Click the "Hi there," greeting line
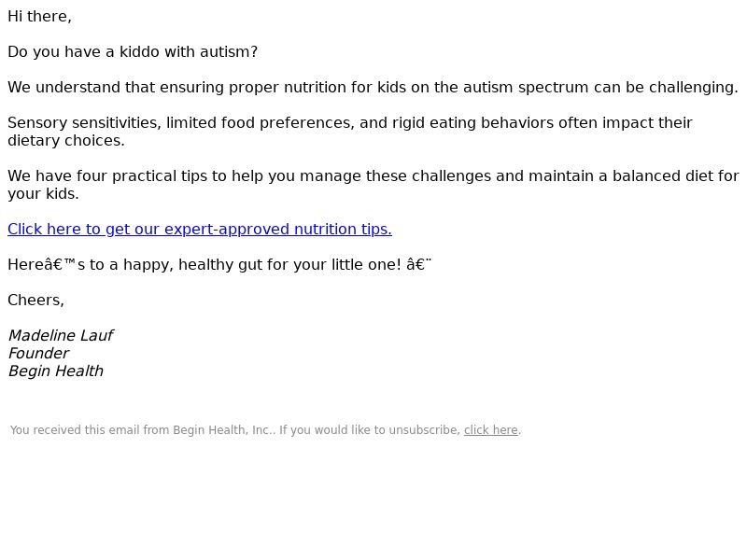Viewport: 747px width, 560px height. tap(39, 16)
